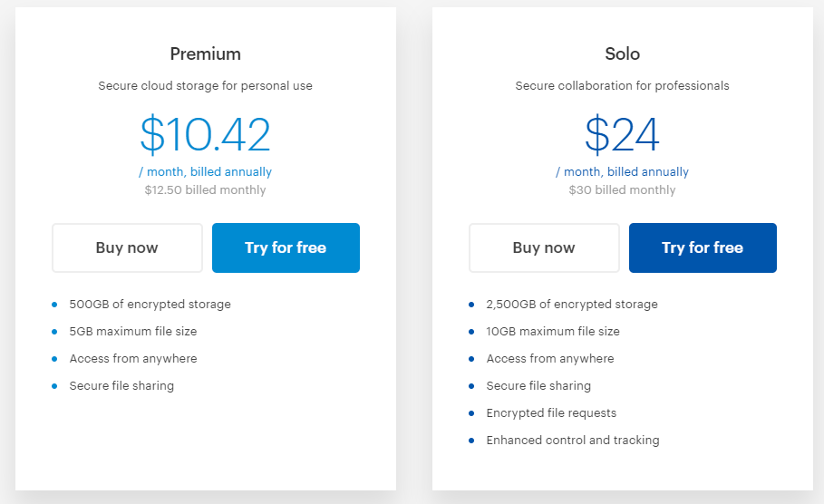This screenshot has height=504, width=824.
Task: Click Premium's "/ month, billed annually" text
Action: 206,171
